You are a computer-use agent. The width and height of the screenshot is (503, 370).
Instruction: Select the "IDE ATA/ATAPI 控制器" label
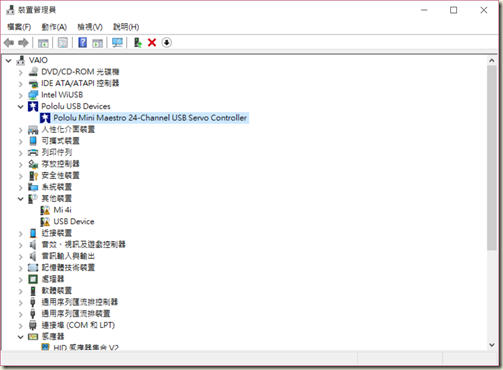point(80,83)
